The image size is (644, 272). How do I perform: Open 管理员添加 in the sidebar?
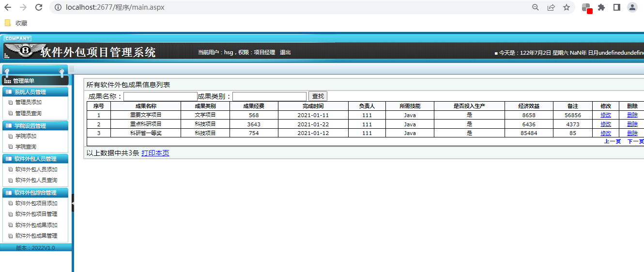(x=28, y=102)
